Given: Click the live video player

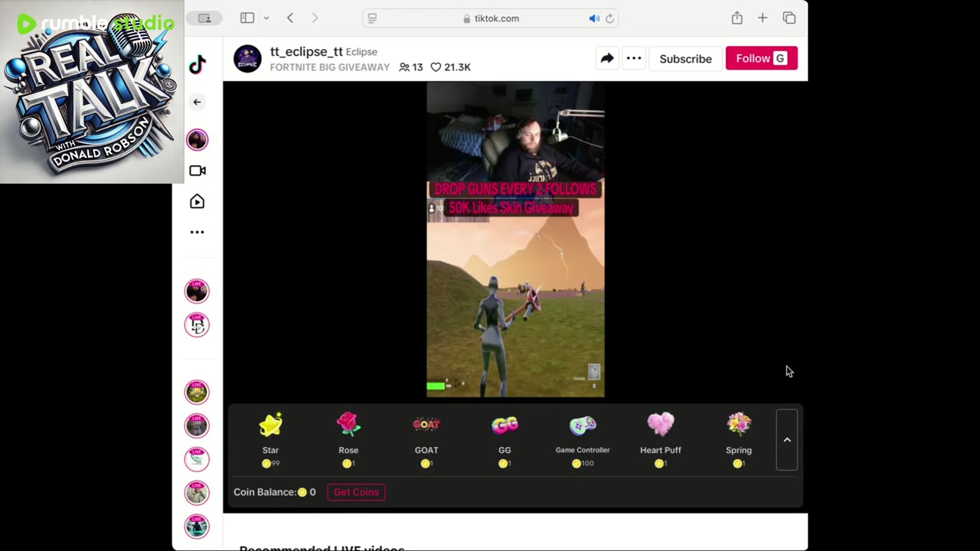Looking at the screenshot, I should click(x=515, y=240).
